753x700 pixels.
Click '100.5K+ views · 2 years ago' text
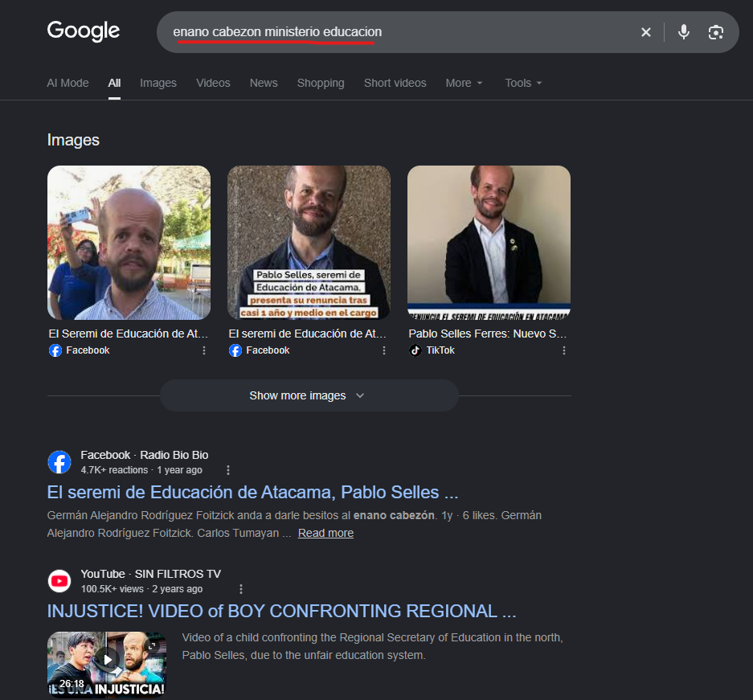pyautogui.click(x=141, y=589)
